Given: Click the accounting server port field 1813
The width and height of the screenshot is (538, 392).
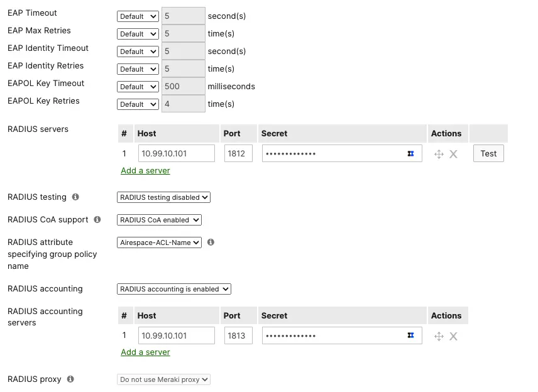Looking at the screenshot, I should (238, 335).
